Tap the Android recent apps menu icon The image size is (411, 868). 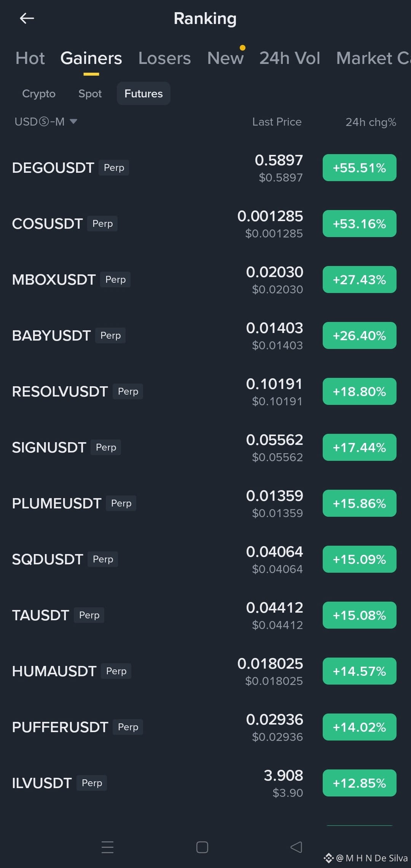(108, 847)
